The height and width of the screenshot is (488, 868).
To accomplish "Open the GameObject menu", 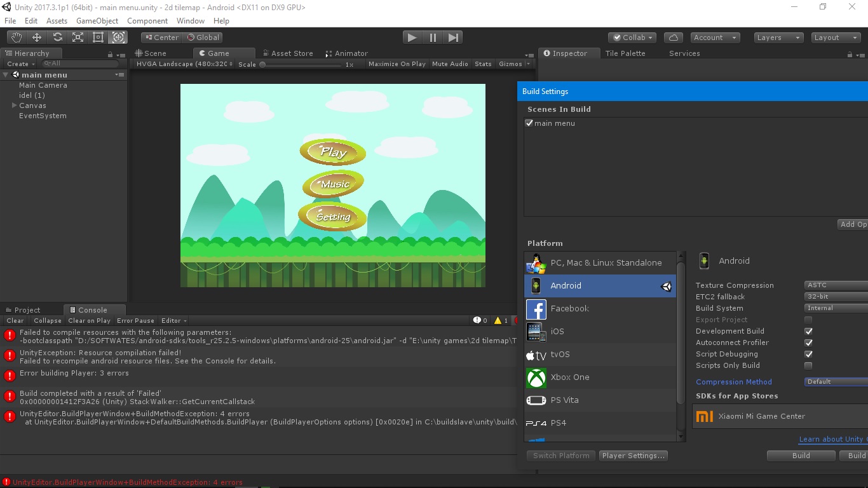I will [97, 21].
